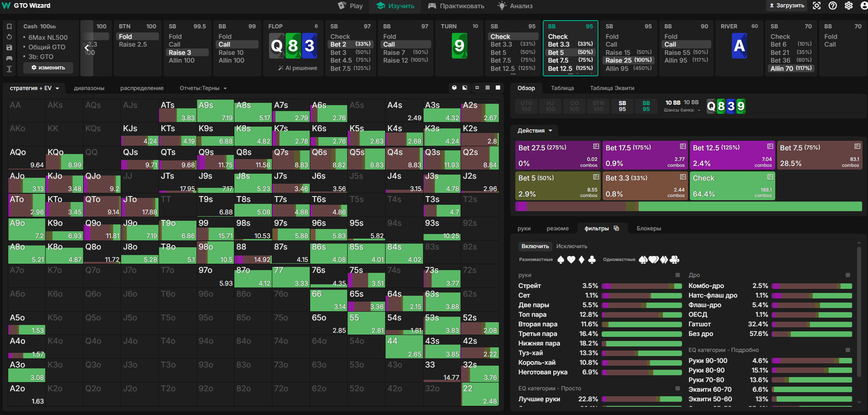Click the GTO Wizard logo
868x415 pixels.
(26, 5)
